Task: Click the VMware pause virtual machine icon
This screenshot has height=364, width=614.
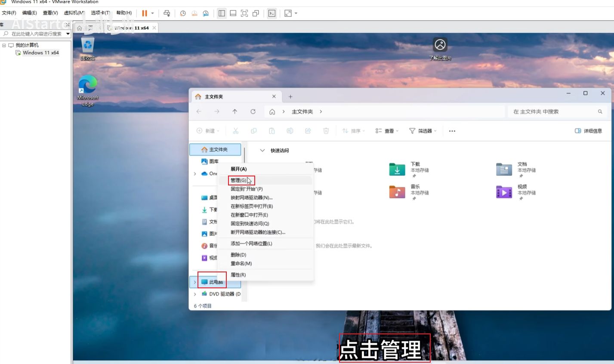Action: coord(145,13)
